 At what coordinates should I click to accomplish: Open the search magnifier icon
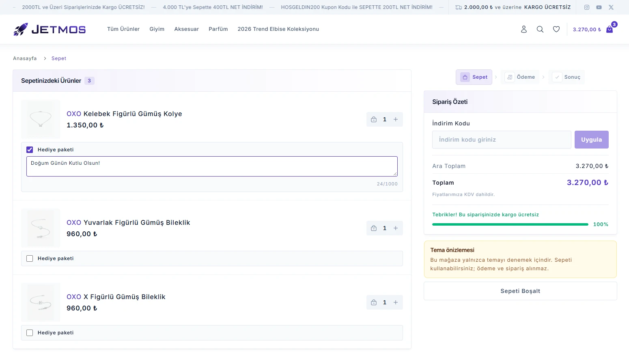(x=540, y=29)
